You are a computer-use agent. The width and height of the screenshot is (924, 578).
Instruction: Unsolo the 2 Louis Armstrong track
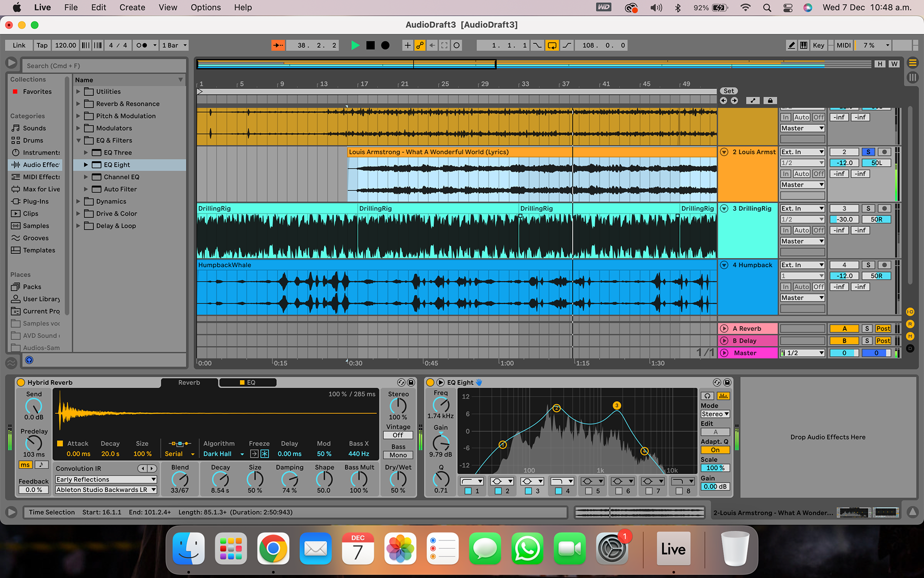pos(868,152)
